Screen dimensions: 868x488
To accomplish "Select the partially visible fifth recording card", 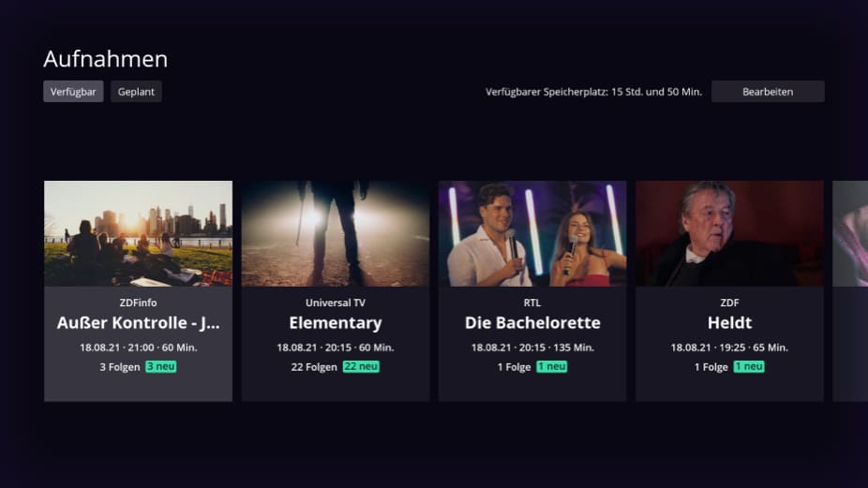I will click(850, 291).
